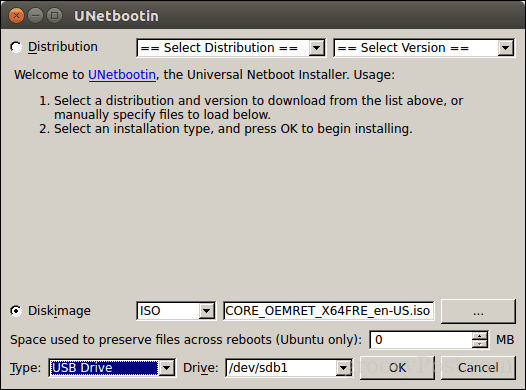Open the /dev/sdb1 drive dropdown

click(x=289, y=368)
